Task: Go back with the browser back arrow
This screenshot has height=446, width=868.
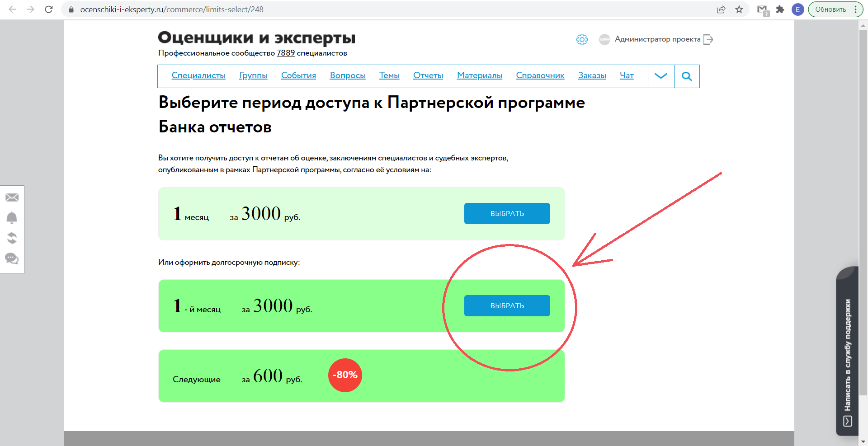Action: coord(12,9)
